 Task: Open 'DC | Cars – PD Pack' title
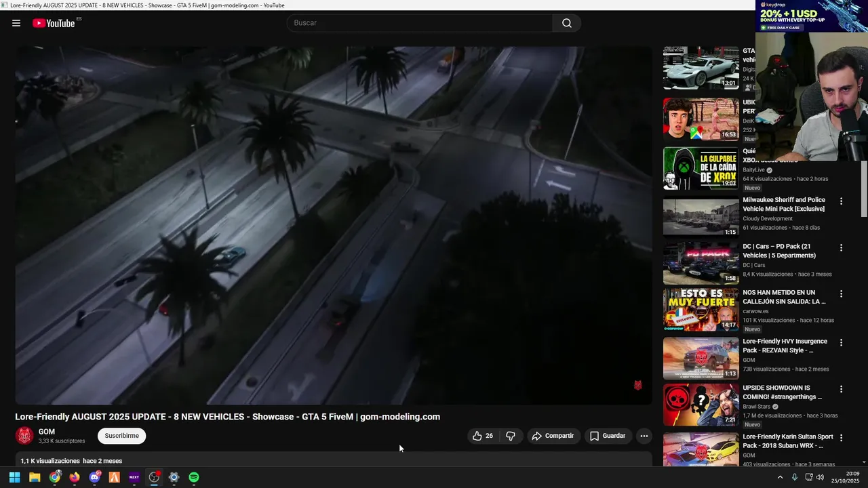click(779, 251)
